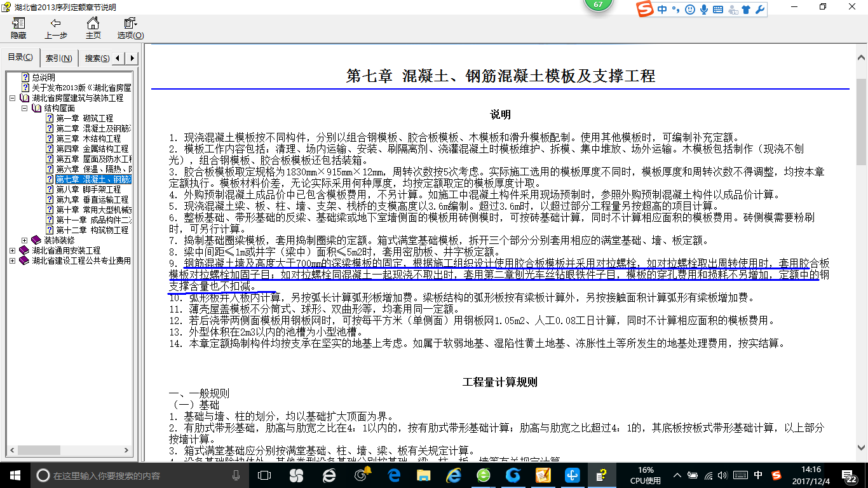
Task: Click the Cortana microphone icon in the search box
Action: pos(236,475)
